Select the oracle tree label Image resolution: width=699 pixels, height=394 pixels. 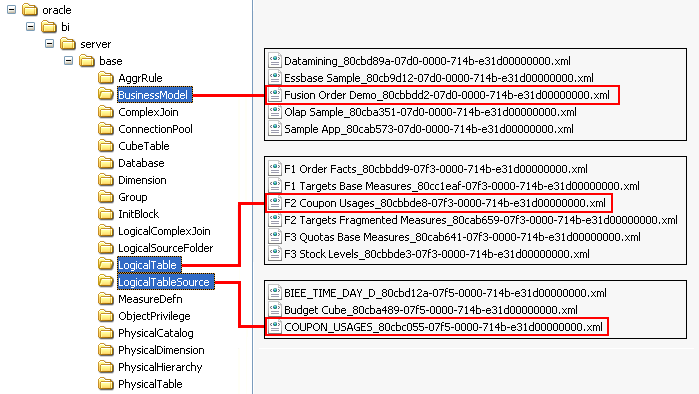pos(57,10)
